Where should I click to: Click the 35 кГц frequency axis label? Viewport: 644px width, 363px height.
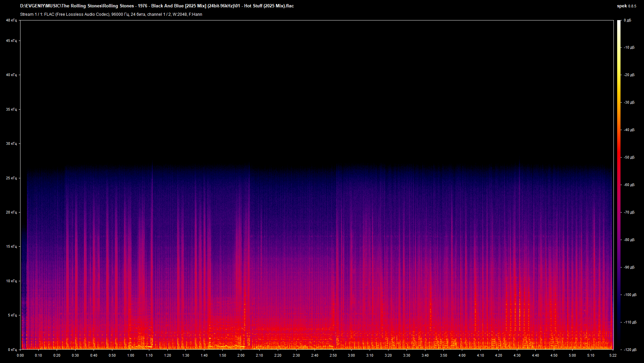11,109
